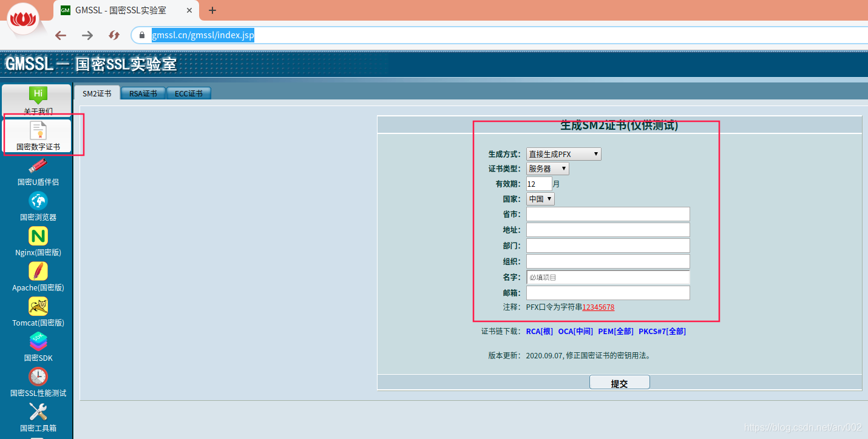Download the PEM[全部] certificate chain
Screen dimensions: 868x439
tap(615, 332)
